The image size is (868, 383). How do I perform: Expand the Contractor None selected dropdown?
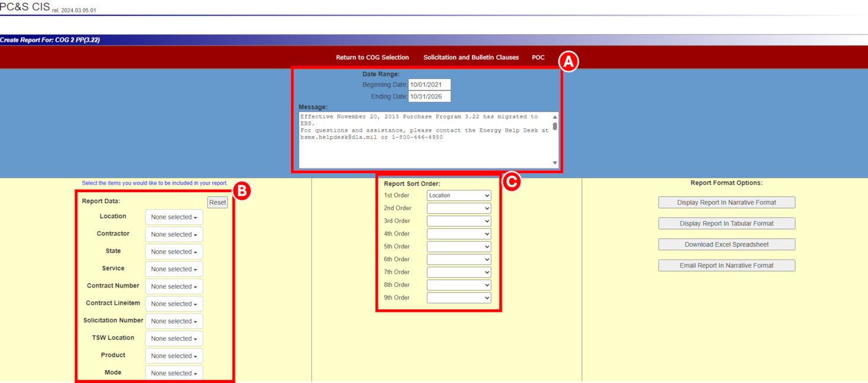[174, 234]
